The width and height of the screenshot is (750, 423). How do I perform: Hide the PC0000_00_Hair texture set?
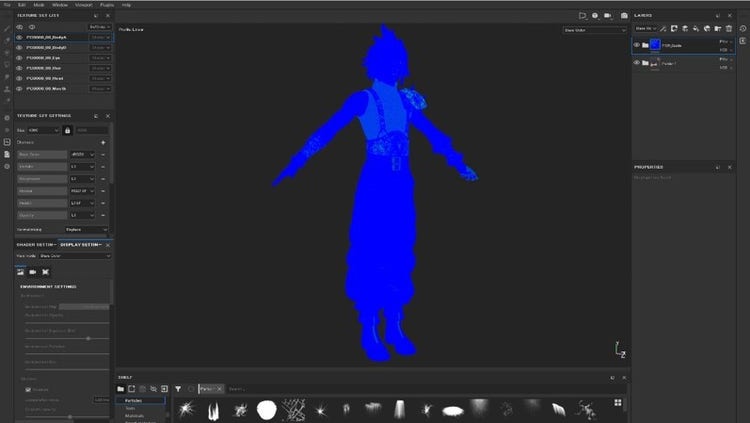[x=20, y=68]
